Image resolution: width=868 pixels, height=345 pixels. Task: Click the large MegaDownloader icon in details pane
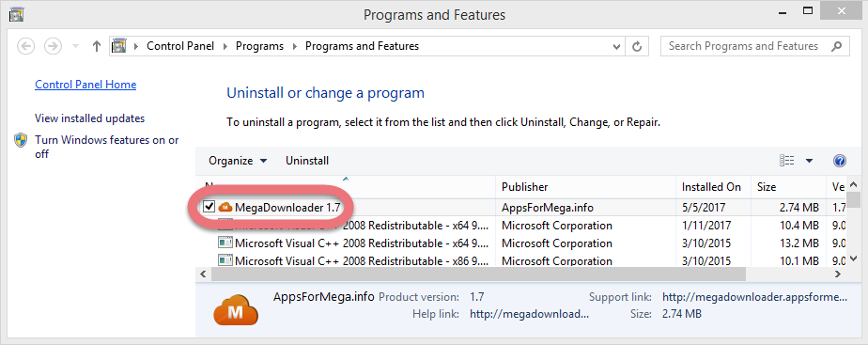[x=236, y=310]
